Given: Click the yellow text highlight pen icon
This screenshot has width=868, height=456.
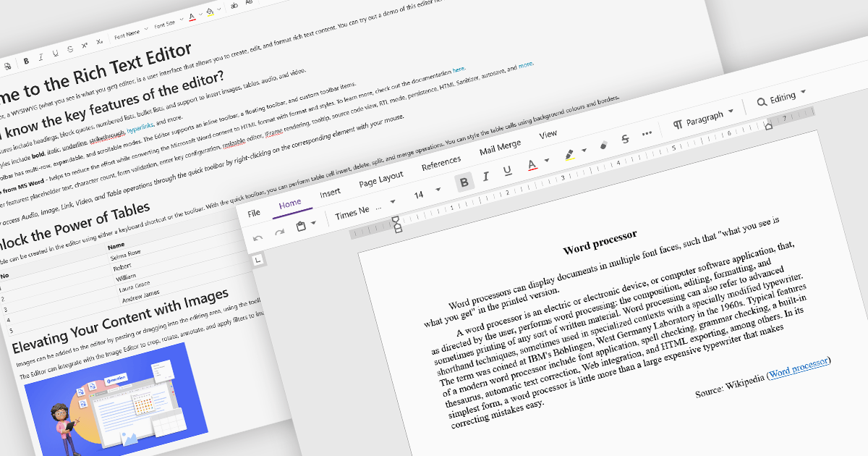Looking at the screenshot, I should [570, 154].
